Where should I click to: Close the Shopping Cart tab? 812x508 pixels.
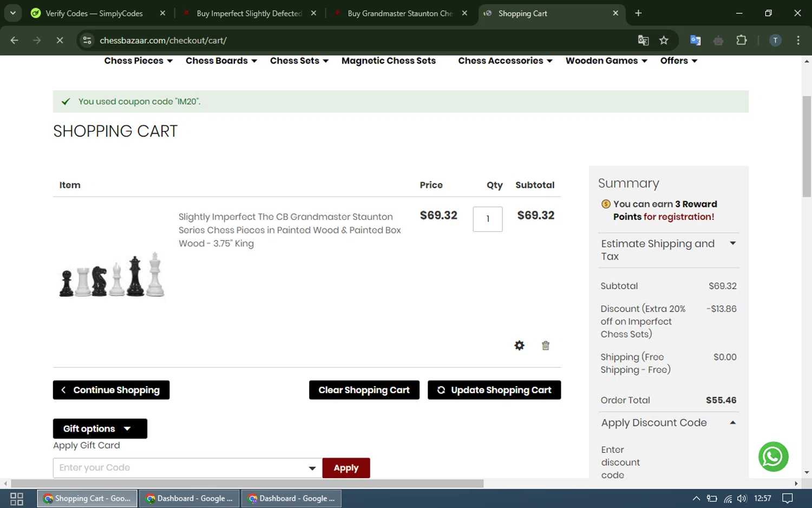point(615,13)
